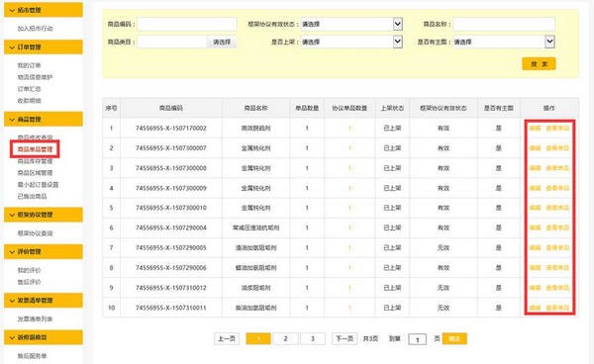Open 收款明细 in sidebar
594x364 pixels.
(x=29, y=101)
